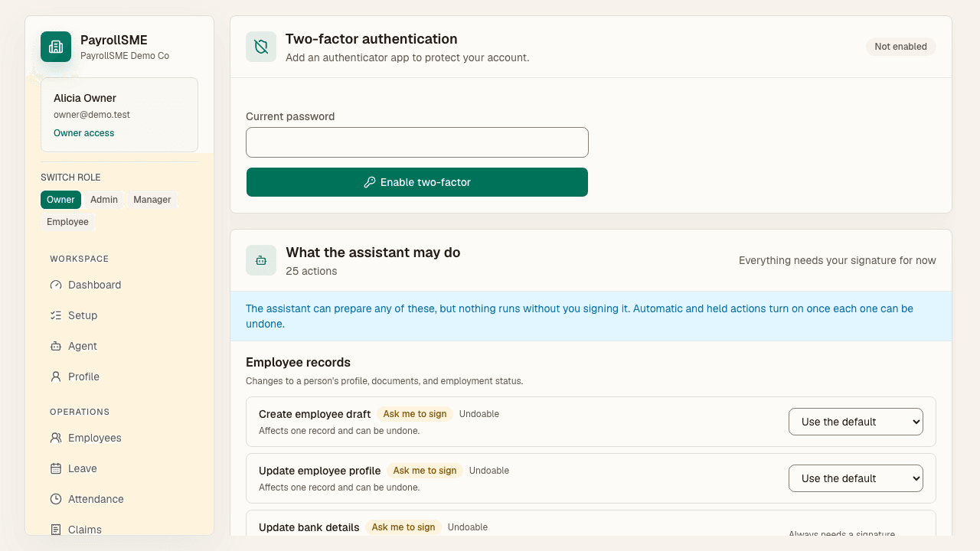980x551 pixels.
Task: Click the Leave calendar icon
Action: (x=56, y=468)
